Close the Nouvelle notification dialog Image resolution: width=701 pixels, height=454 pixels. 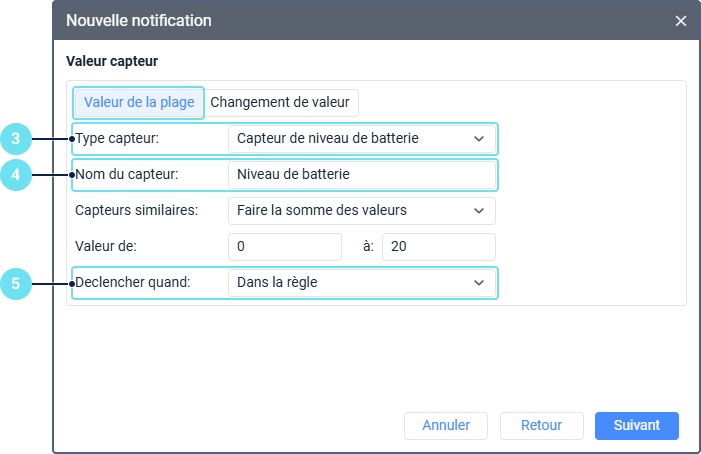coord(681,21)
